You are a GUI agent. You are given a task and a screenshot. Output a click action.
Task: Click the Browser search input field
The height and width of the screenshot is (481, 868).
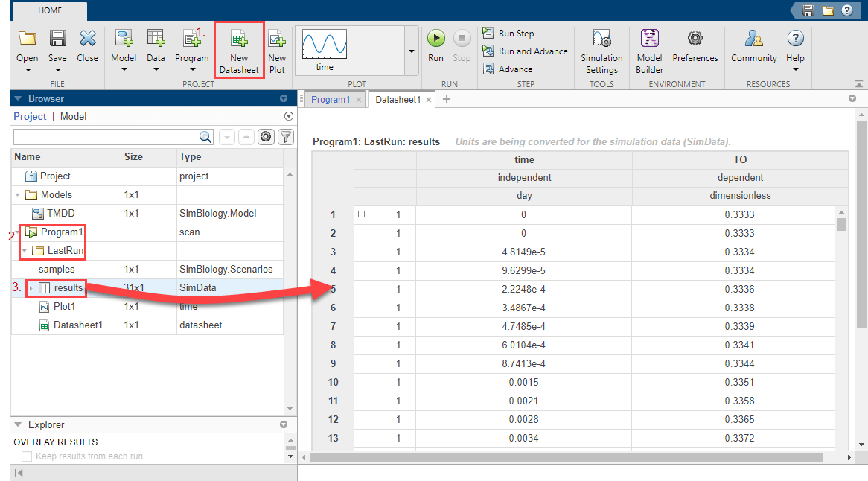pos(106,137)
